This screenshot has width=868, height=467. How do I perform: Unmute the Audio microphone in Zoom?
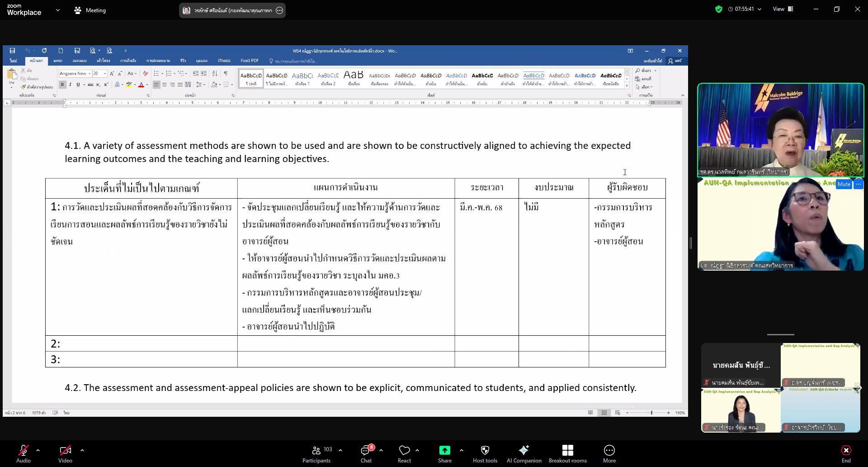click(24, 454)
